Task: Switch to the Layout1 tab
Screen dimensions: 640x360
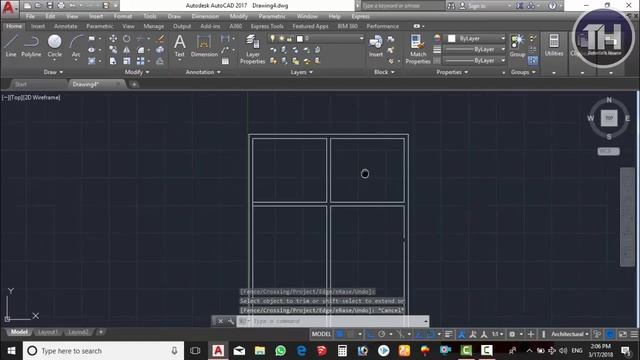Action: click(x=47, y=332)
